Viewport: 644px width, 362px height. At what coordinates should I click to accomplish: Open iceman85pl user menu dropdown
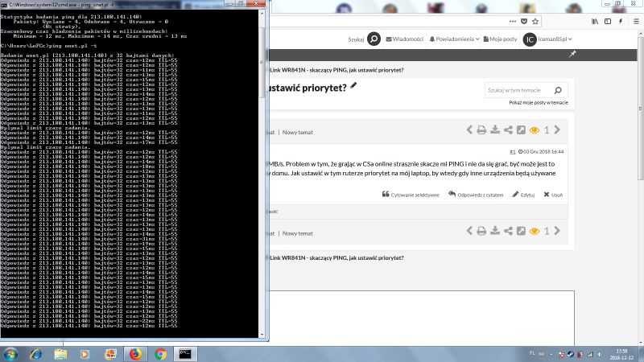tap(555, 39)
